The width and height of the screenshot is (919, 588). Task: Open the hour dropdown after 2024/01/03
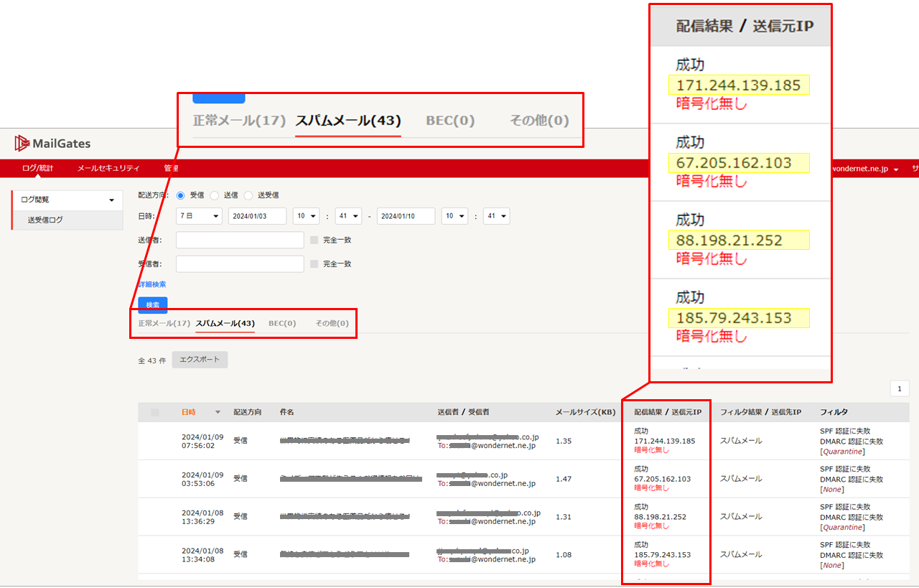pos(306,216)
